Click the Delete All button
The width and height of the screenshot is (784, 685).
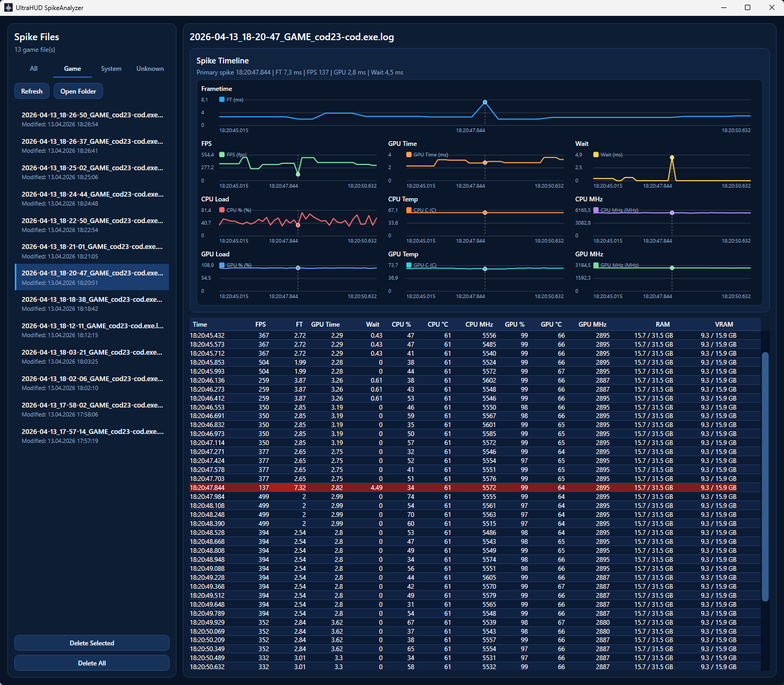coord(92,663)
